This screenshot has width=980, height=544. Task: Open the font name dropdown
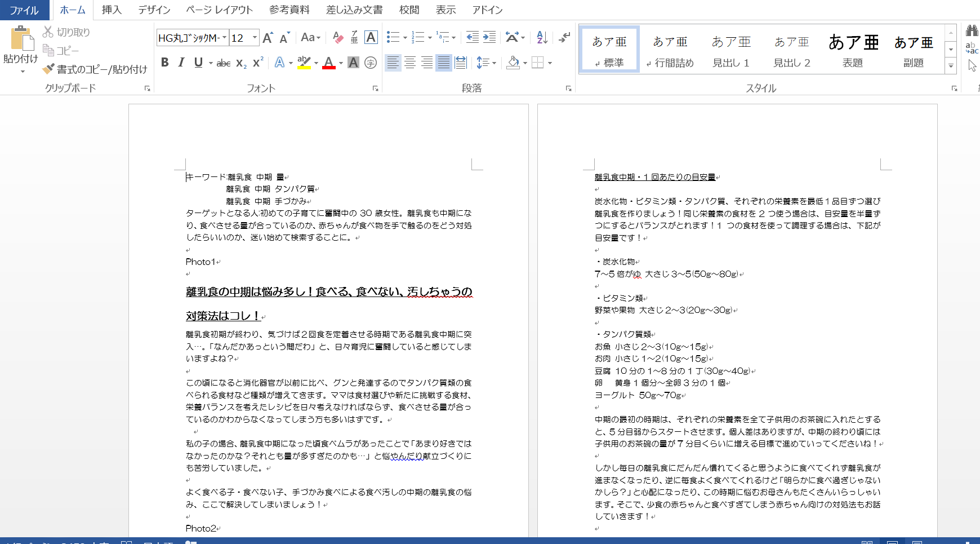pos(224,38)
